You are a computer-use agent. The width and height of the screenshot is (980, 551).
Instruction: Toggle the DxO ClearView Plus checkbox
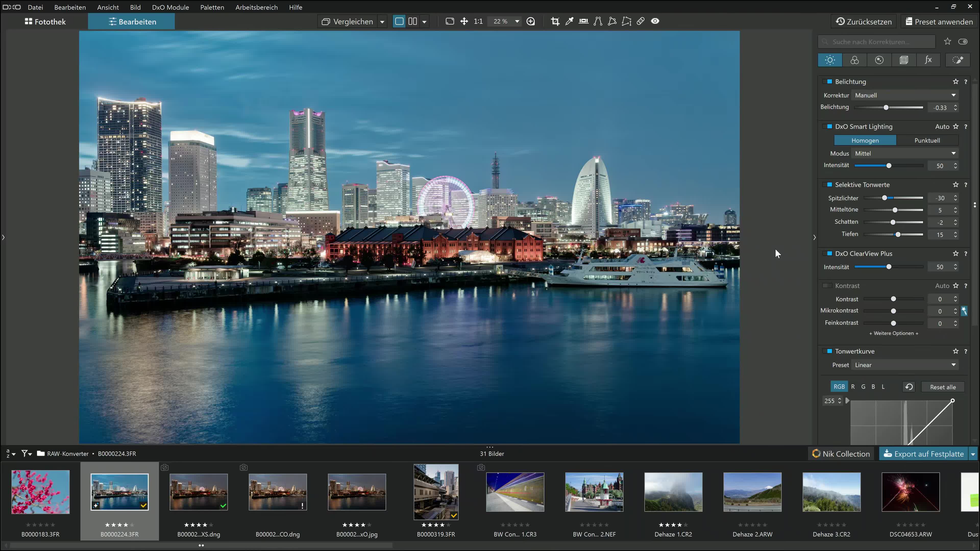[x=828, y=253]
